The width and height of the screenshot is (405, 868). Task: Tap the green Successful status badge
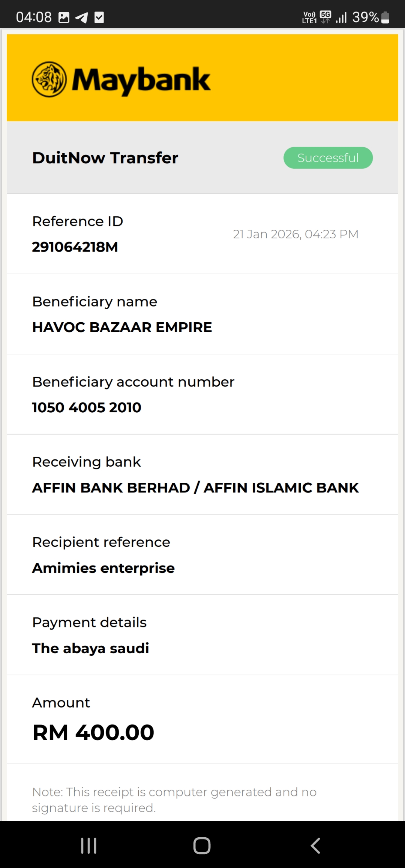point(328,158)
